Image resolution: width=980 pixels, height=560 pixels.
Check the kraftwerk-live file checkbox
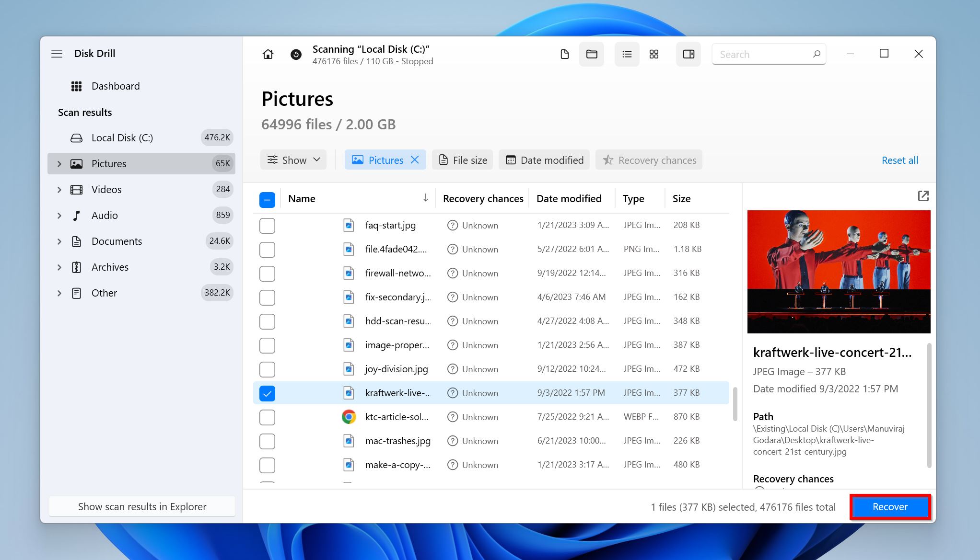267,393
